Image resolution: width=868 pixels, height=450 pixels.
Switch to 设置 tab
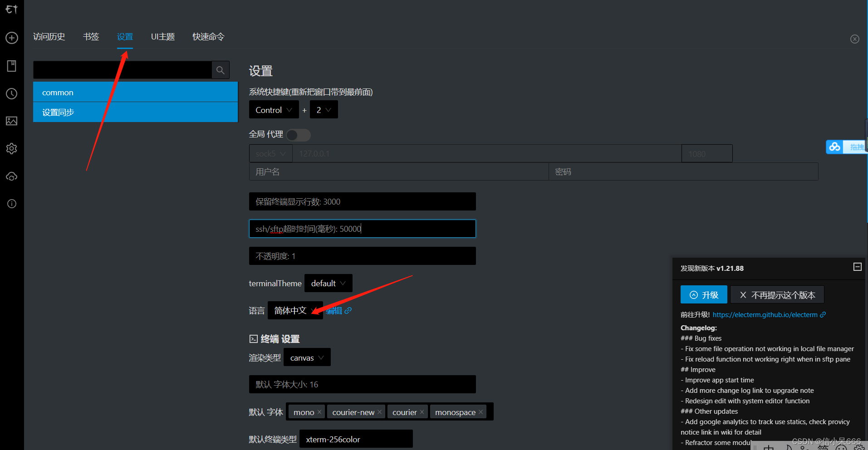tap(125, 37)
